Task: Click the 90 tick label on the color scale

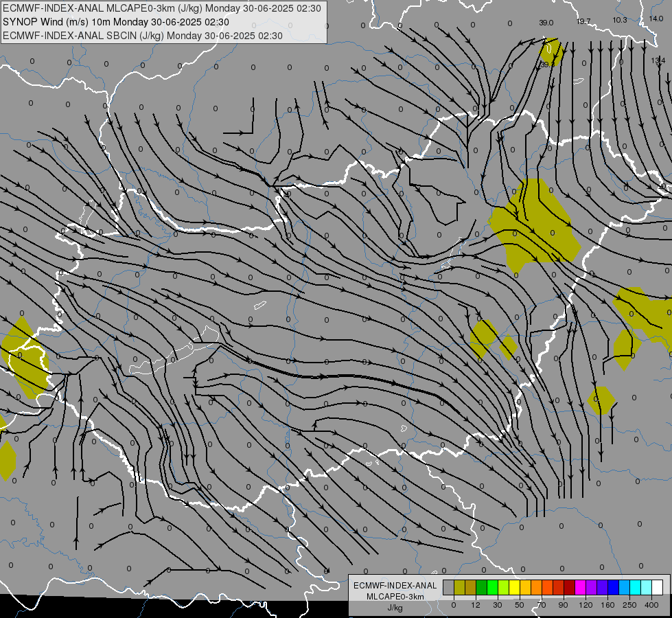Action: click(563, 605)
